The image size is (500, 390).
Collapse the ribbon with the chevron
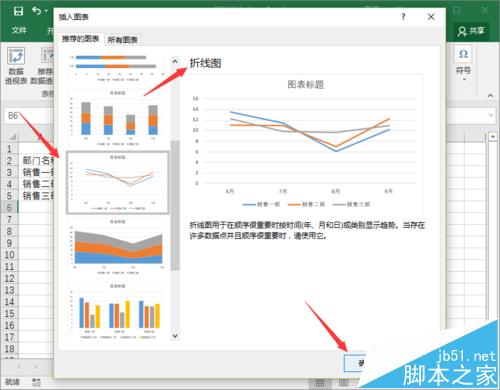pos(490,95)
